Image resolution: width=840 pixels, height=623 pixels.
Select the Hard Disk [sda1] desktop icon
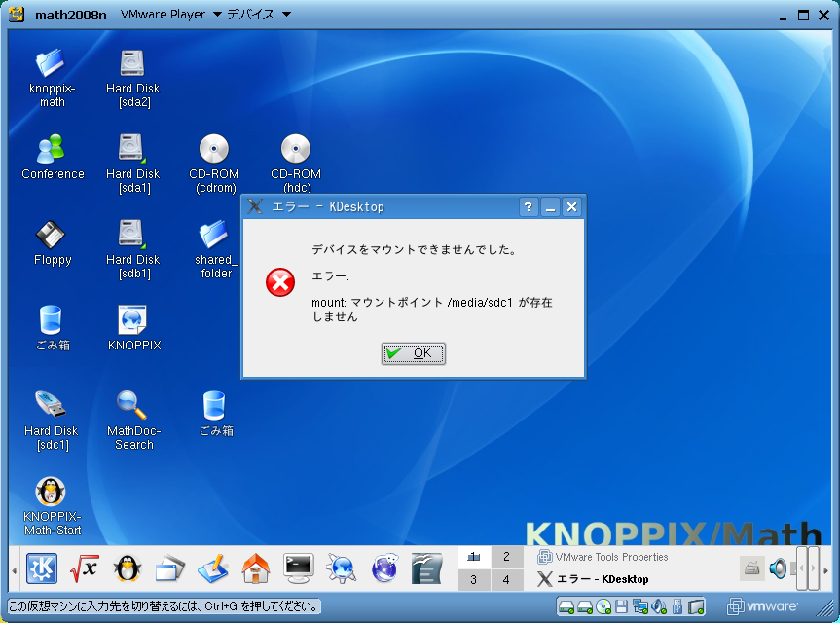(x=132, y=148)
